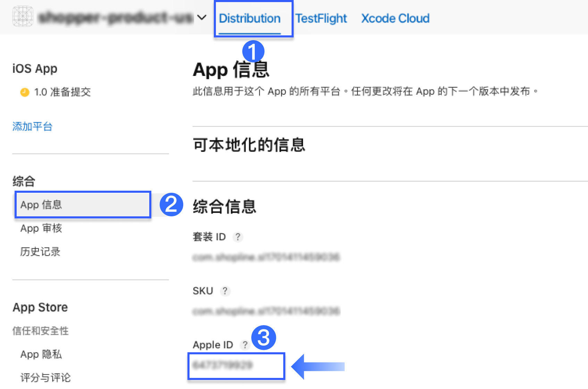Select App 信息 in the sidebar
588x389 pixels.
click(83, 205)
